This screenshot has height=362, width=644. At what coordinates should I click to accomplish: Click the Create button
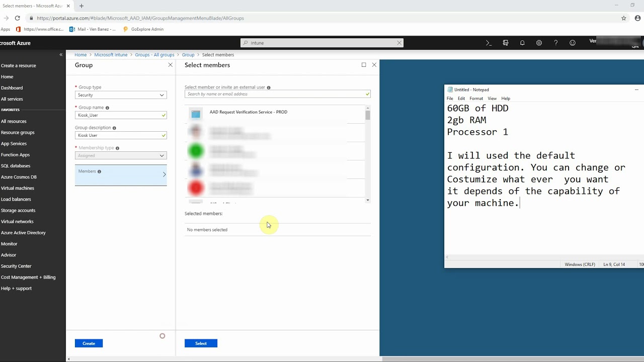click(89, 343)
